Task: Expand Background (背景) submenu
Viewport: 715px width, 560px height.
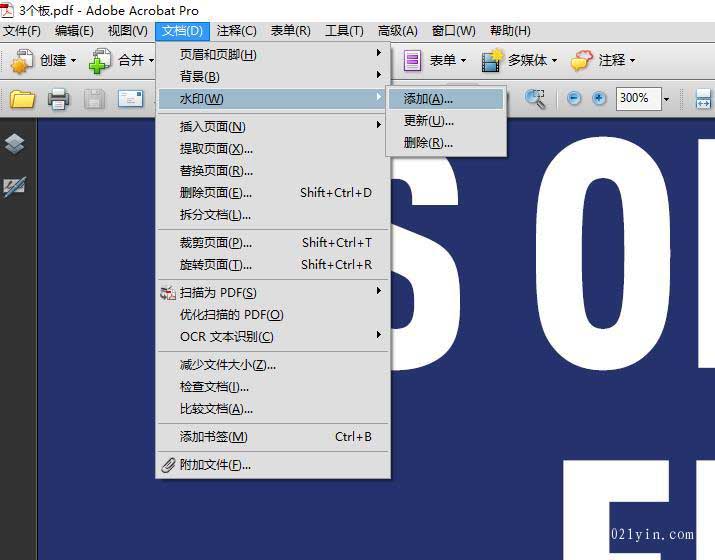Action: [273, 77]
